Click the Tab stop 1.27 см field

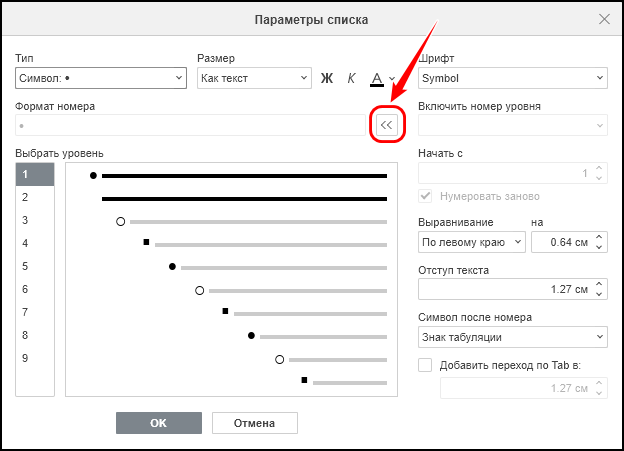click(524, 388)
